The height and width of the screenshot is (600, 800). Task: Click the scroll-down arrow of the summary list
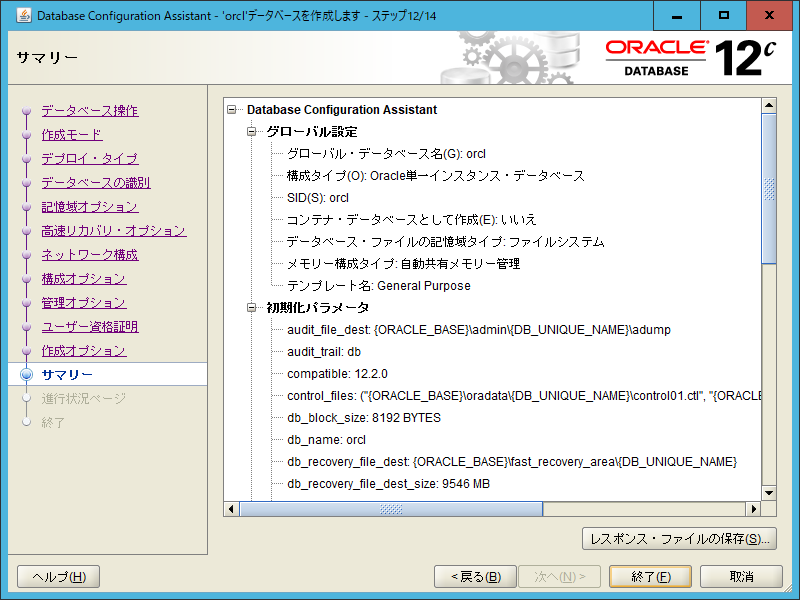point(768,493)
